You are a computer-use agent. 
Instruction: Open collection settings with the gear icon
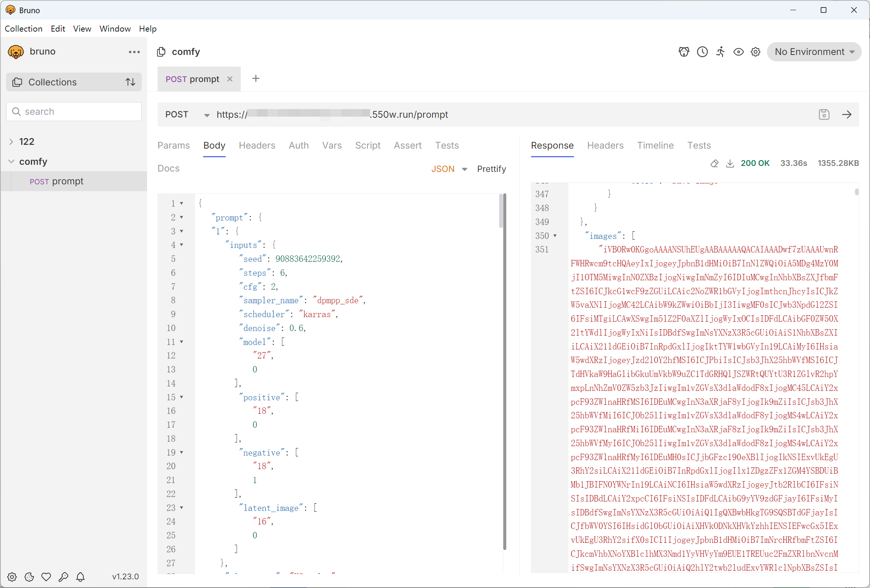pos(756,52)
